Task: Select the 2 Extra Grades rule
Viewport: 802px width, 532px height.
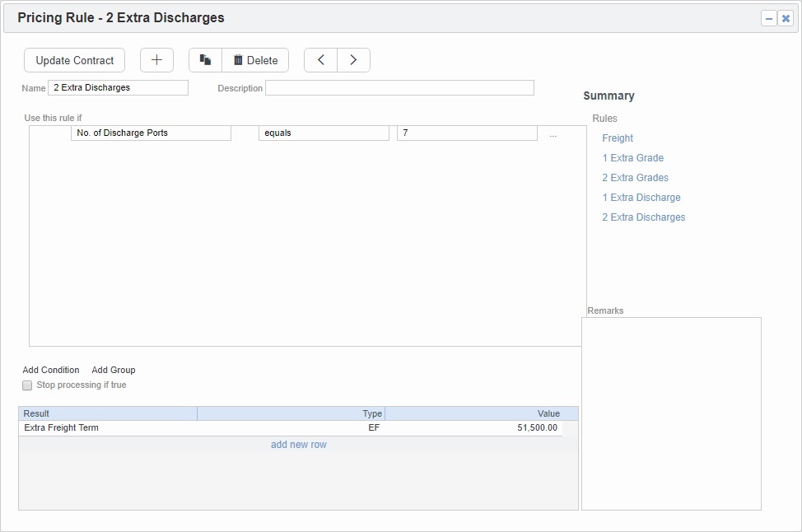Action: point(635,178)
